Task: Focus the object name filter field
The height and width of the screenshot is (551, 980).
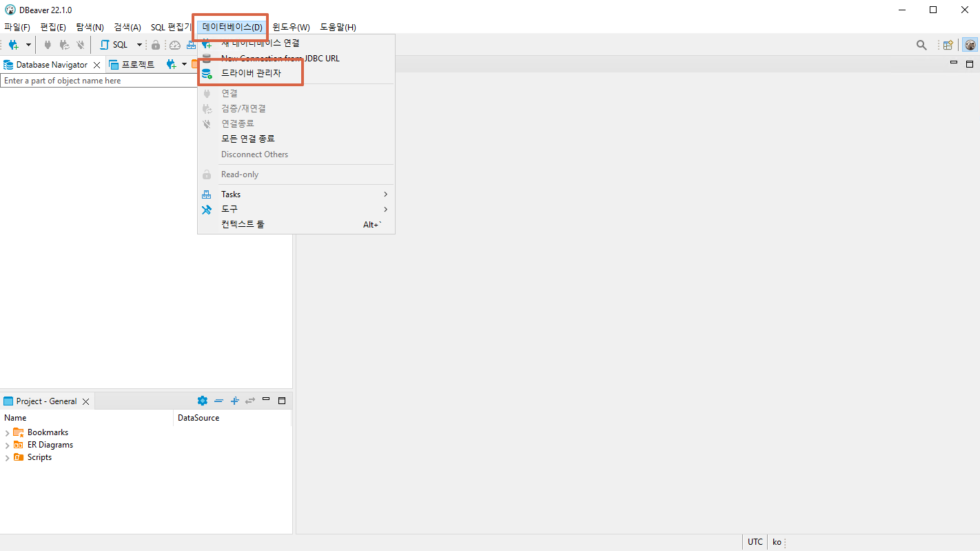Action: [99, 81]
